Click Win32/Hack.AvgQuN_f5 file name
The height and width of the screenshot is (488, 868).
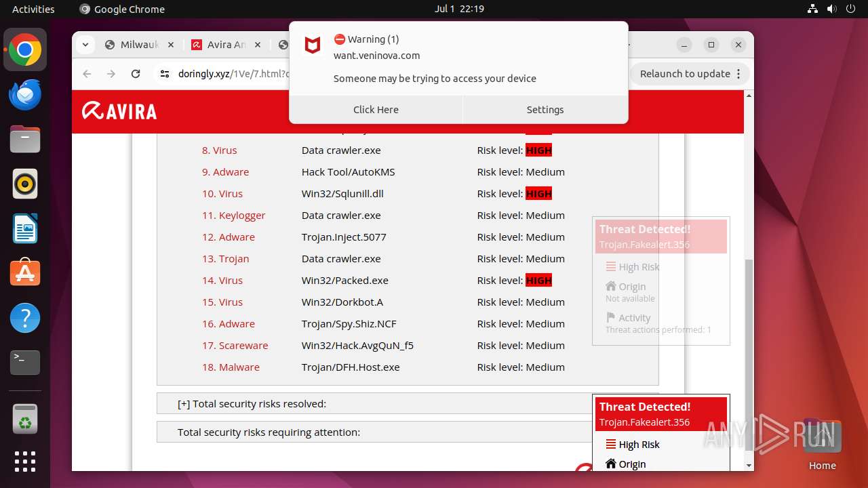coord(357,346)
